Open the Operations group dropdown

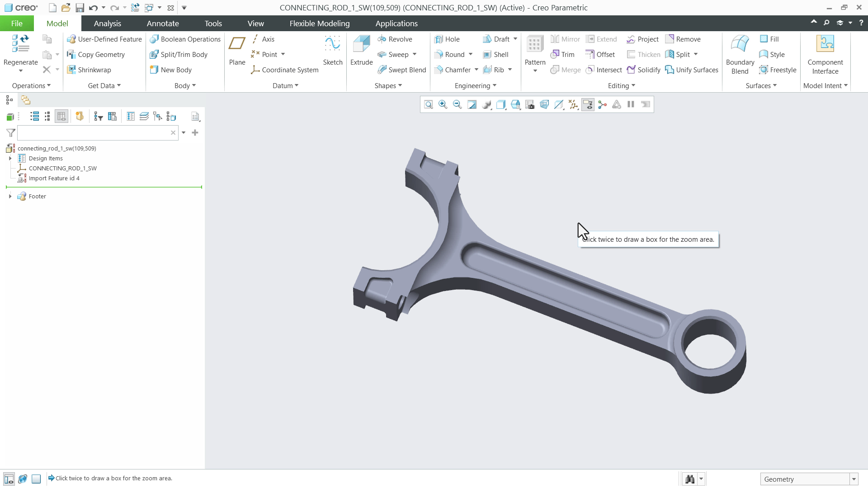click(31, 86)
